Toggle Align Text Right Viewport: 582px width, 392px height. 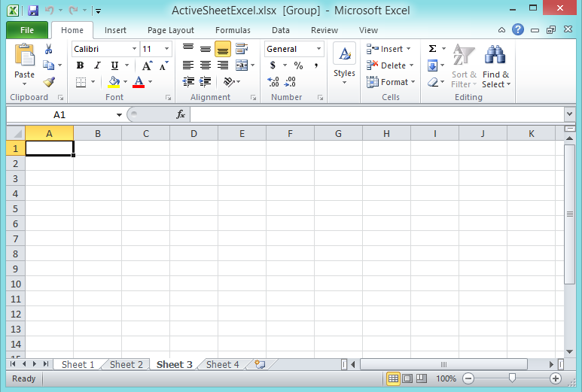(223, 65)
